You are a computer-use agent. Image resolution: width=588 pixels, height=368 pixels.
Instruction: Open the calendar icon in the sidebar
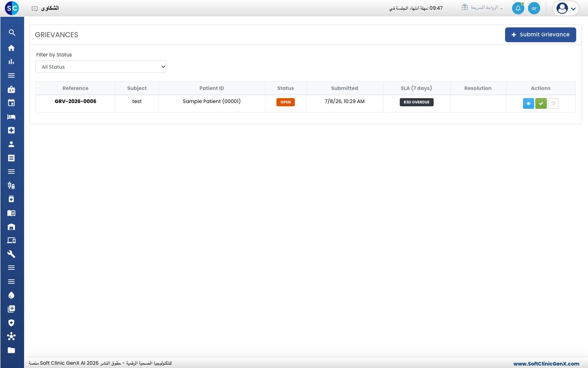(x=11, y=103)
